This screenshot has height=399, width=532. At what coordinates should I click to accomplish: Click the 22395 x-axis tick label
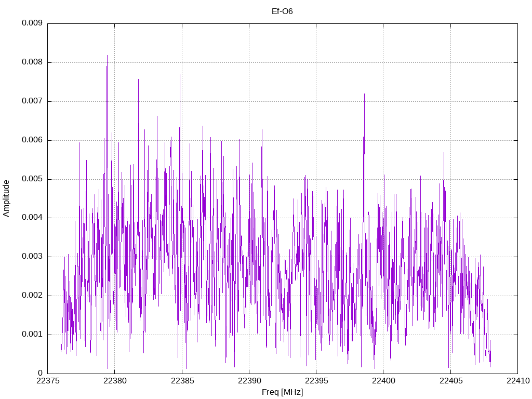316,381
